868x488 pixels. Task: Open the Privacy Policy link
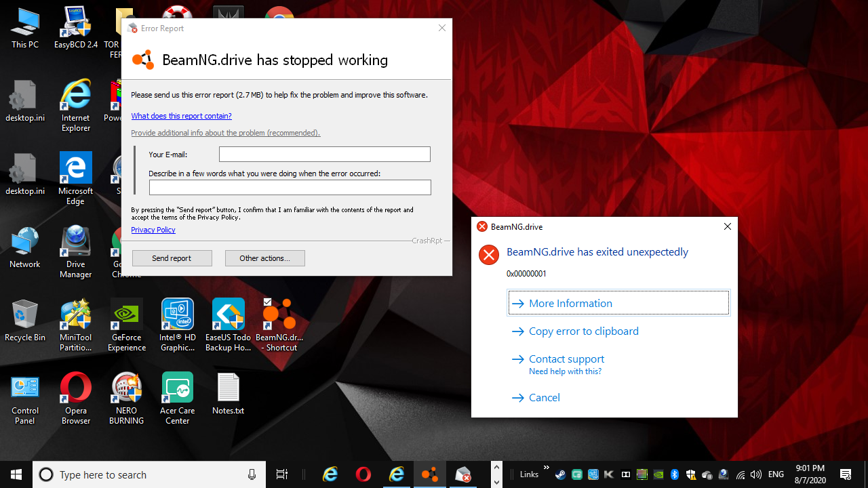coord(153,230)
